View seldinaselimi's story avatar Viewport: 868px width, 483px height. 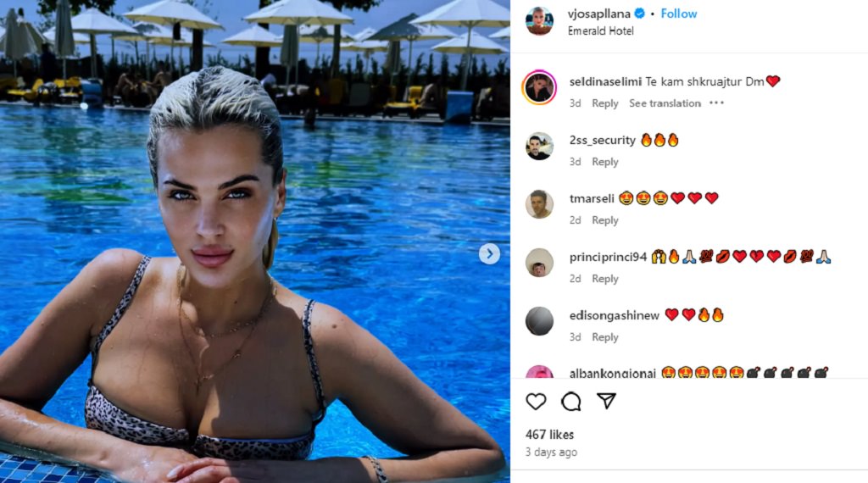(x=539, y=87)
